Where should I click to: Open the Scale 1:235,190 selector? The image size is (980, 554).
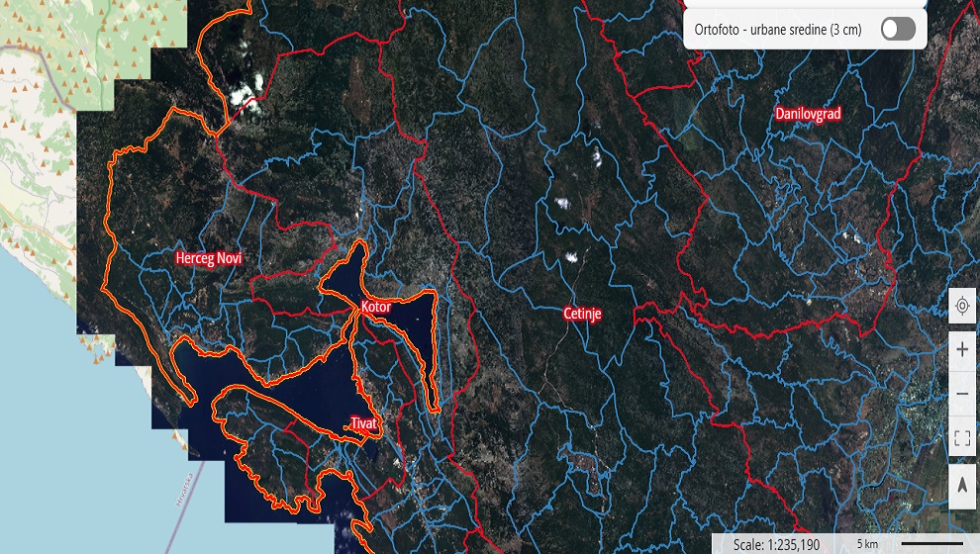click(x=775, y=544)
